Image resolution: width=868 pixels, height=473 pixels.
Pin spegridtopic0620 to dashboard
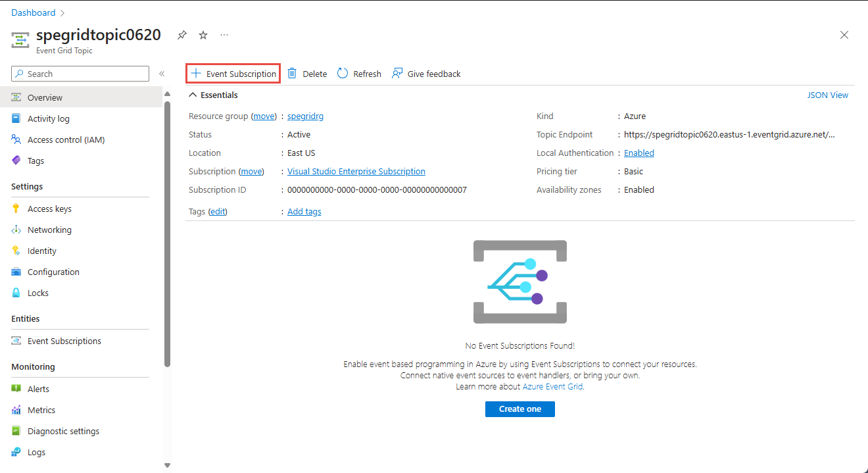coord(182,36)
